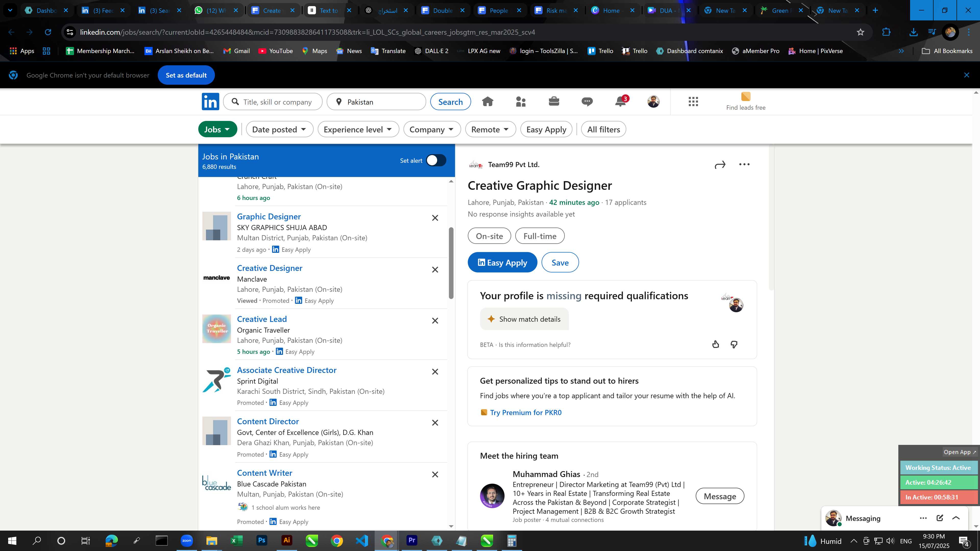Dismiss the Creative Lead job listing
Screen dimensions: 980x551
(435, 321)
